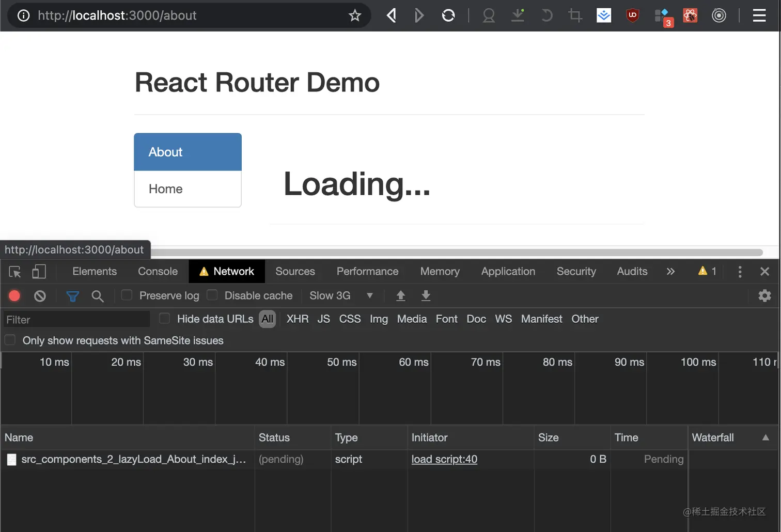Toggle Waterfall column sort arrow
The image size is (781, 532).
point(766,437)
